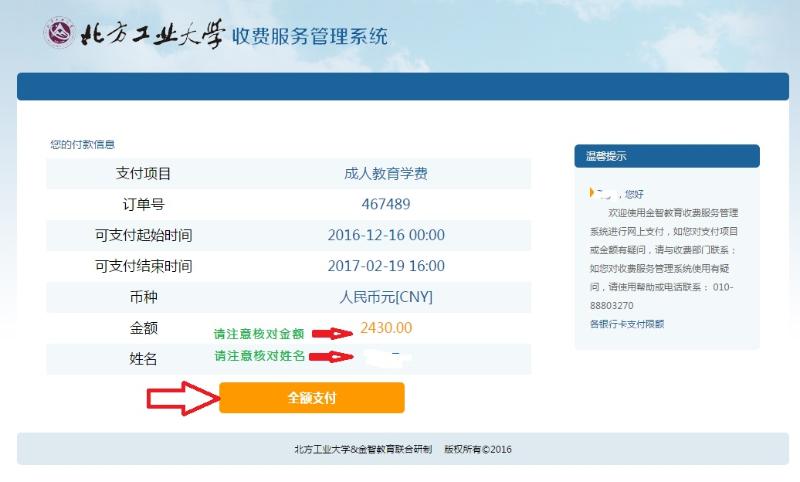Click the end time 2017-02-19 16:00
The image size is (800, 482).
[x=386, y=266]
